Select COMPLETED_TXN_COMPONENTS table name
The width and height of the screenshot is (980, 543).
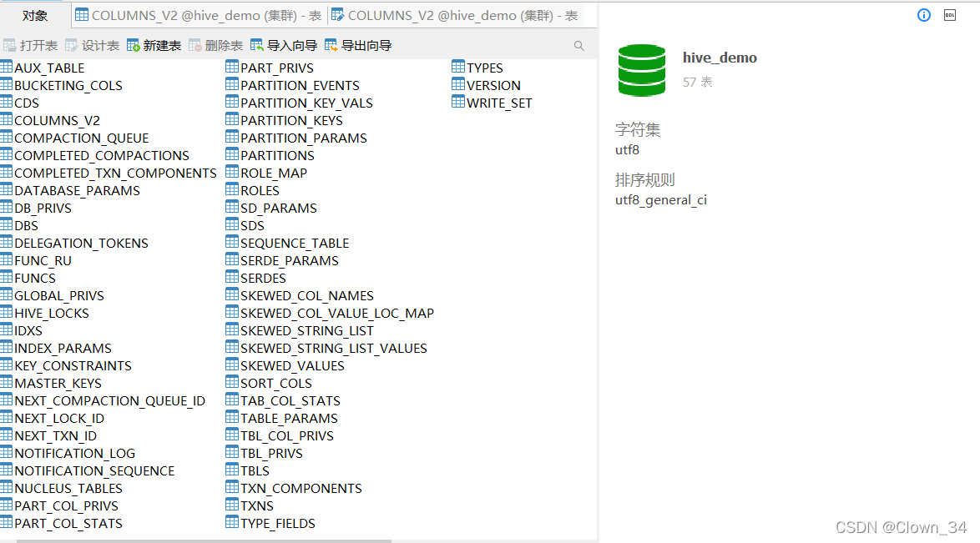[116, 173]
